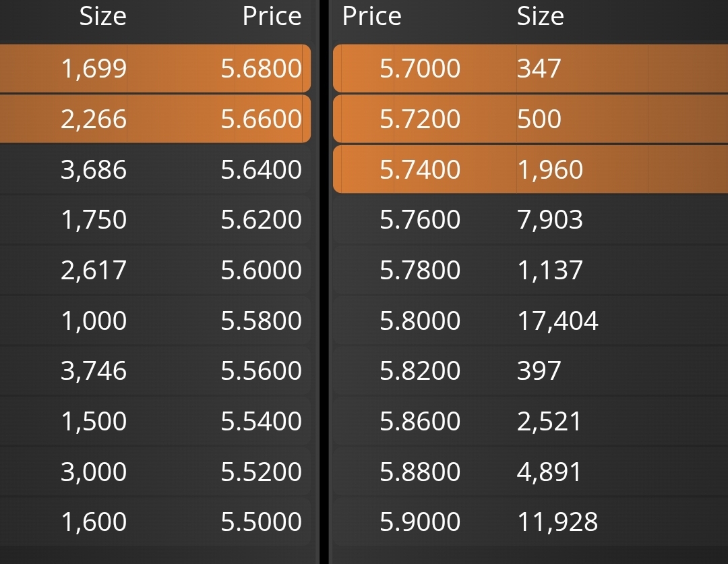Click the bid row with size 2,617
This screenshot has height=564, width=728.
(155, 270)
